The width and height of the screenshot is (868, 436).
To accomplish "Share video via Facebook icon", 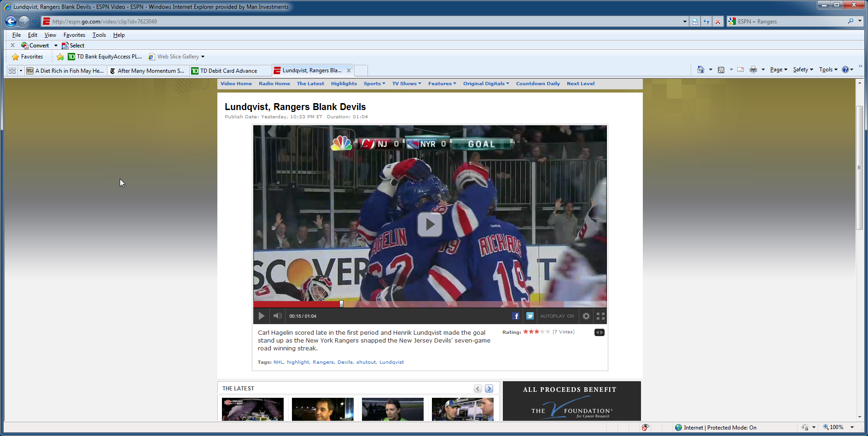I will tap(516, 316).
